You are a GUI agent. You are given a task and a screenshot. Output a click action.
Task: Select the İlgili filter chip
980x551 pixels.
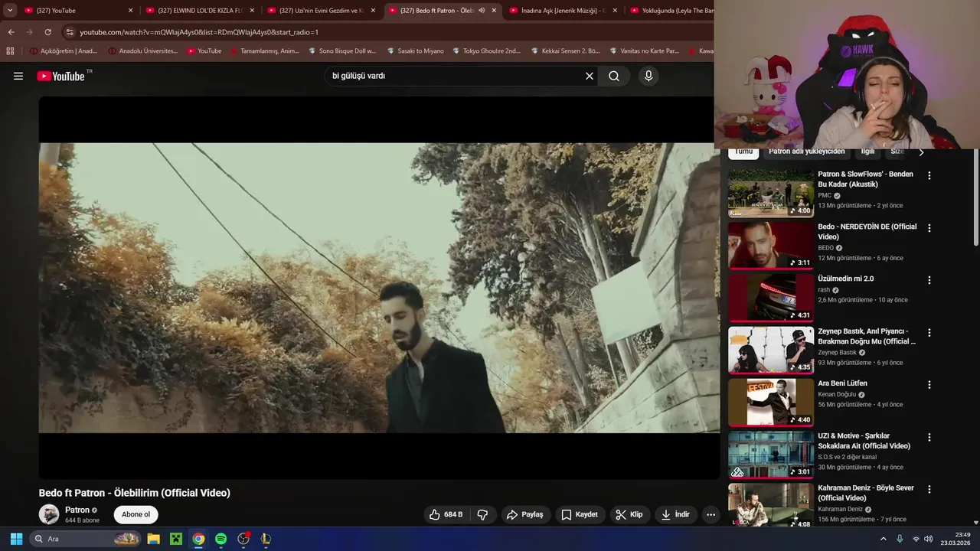tap(867, 152)
